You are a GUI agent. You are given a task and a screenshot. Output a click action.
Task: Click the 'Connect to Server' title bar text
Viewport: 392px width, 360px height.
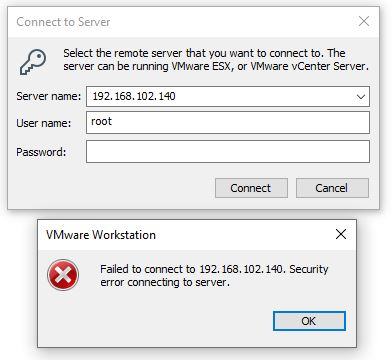point(63,22)
